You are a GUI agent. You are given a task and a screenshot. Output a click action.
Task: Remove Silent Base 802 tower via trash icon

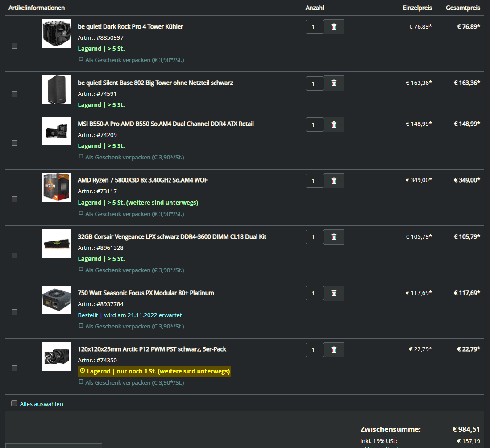(334, 83)
